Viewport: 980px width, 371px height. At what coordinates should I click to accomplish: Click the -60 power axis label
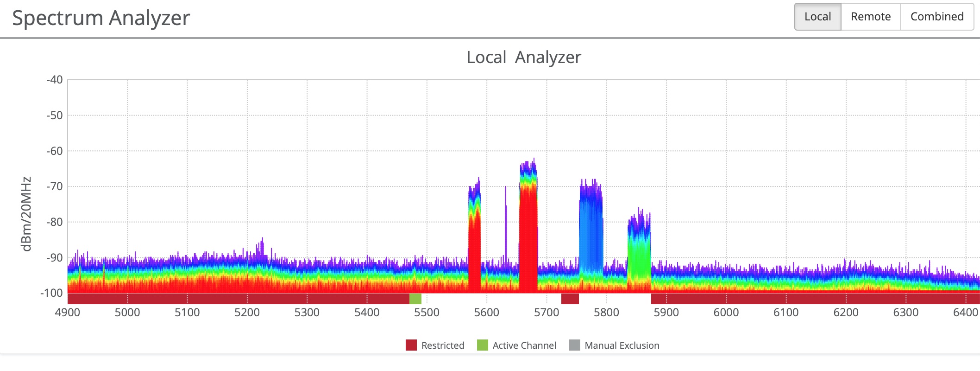pyautogui.click(x=54, y=151)
